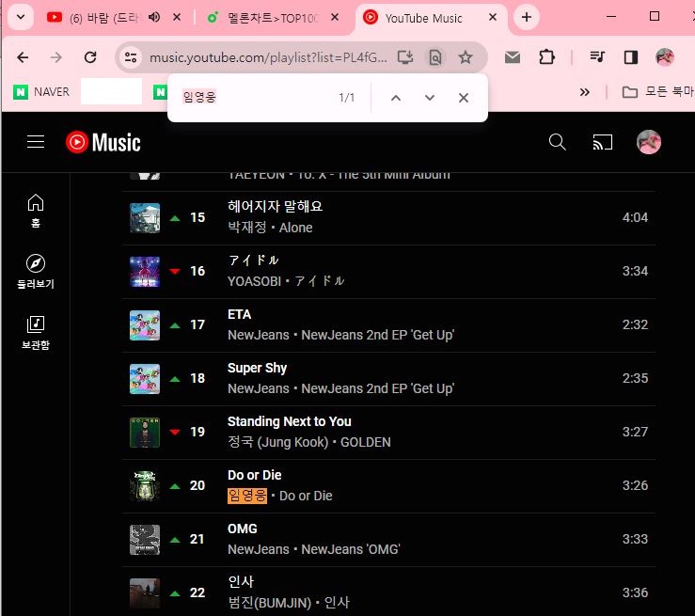Go forward to the next page

[x=56, y=57]
